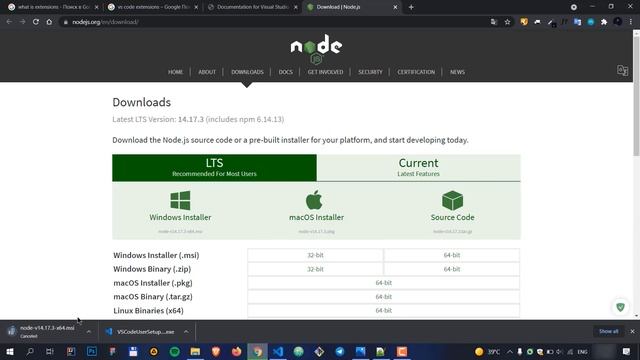640x360 pixels.
Task: Open the ABOUT navigation item
Action: click(207, 72)
